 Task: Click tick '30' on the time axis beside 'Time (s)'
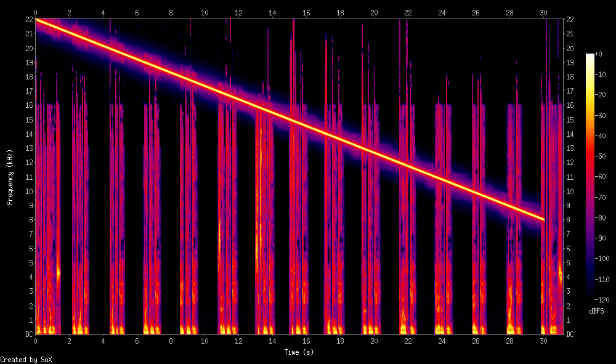click(x=543, y=341)
